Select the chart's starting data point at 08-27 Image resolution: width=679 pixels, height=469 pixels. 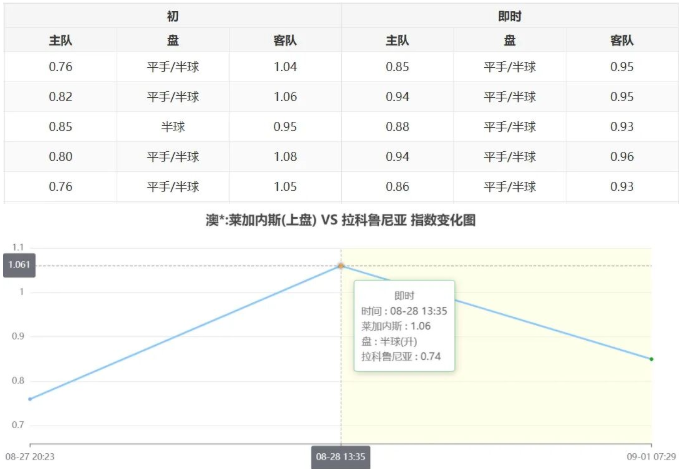click(30, 399)
